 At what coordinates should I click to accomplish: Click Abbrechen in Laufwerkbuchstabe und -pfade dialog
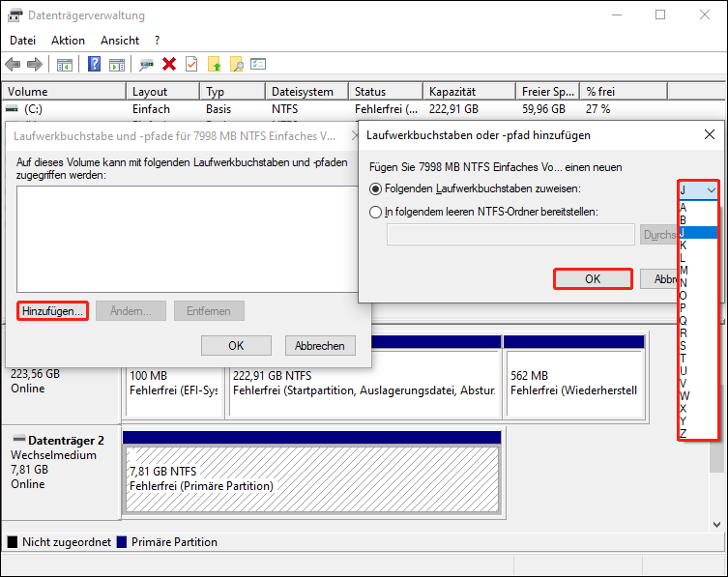tap(320, 346)
